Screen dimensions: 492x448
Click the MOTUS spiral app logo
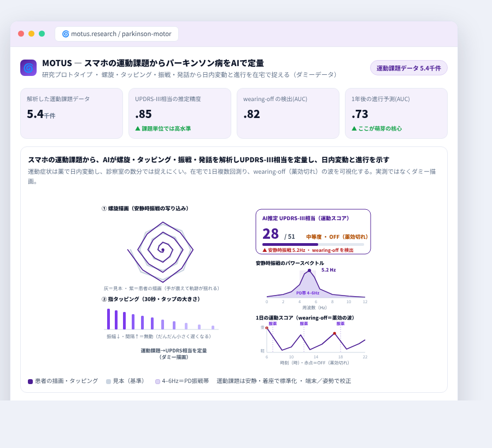28,68
